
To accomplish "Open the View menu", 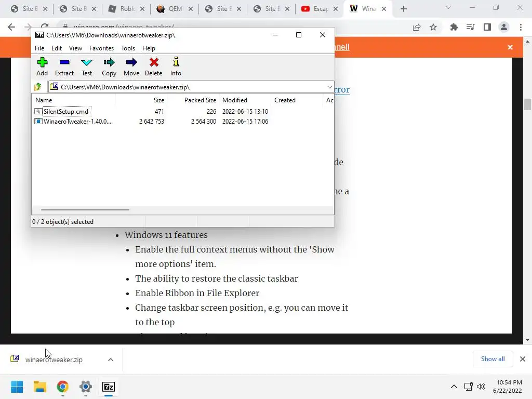I will (75, 48).
